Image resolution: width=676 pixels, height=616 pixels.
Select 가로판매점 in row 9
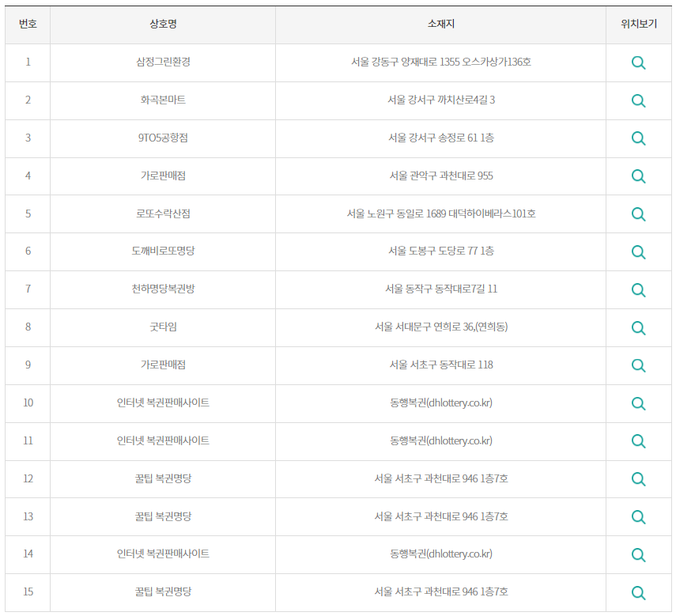(x=163, y=365)
